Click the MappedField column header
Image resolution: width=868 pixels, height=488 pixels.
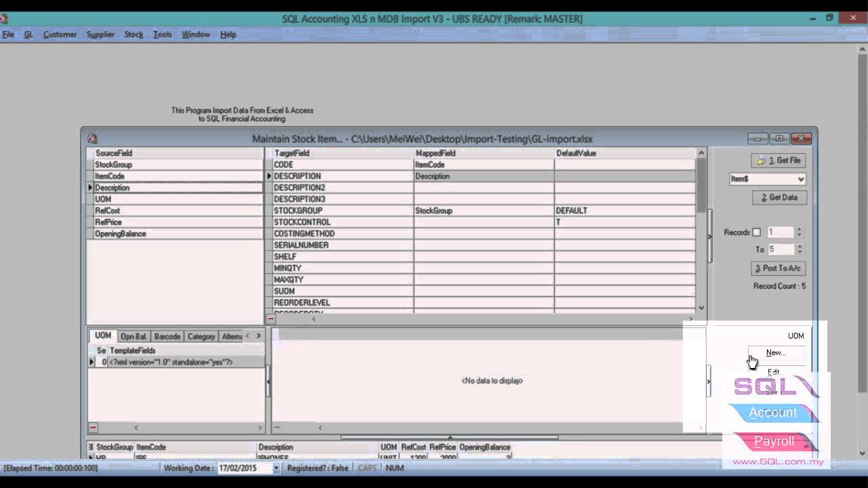[x=484, y=153]
